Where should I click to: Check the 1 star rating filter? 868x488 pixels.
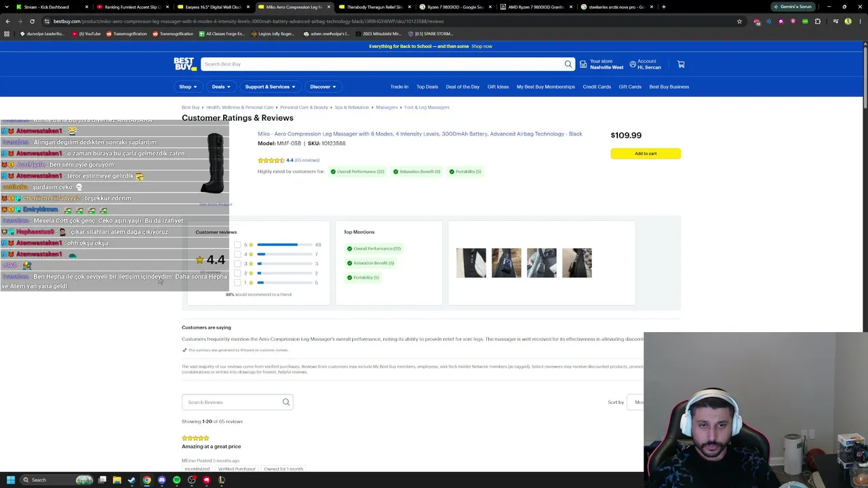click(x=237, y=283)
